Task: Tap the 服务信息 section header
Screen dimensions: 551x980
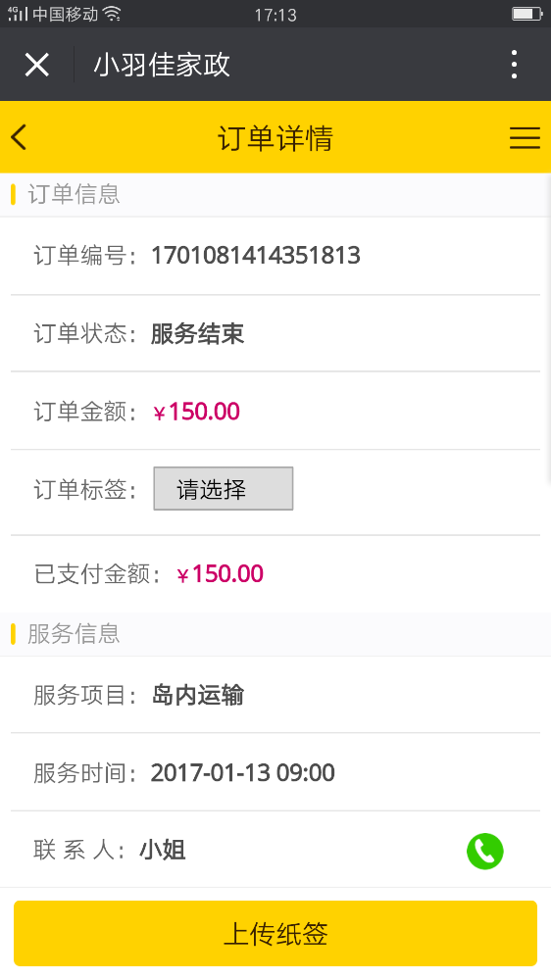Action: pyautogui.click(x=74, y=634)
